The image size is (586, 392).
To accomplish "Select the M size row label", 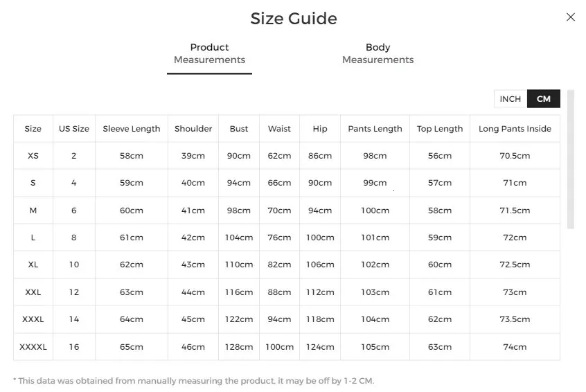I will coord(33,211).
